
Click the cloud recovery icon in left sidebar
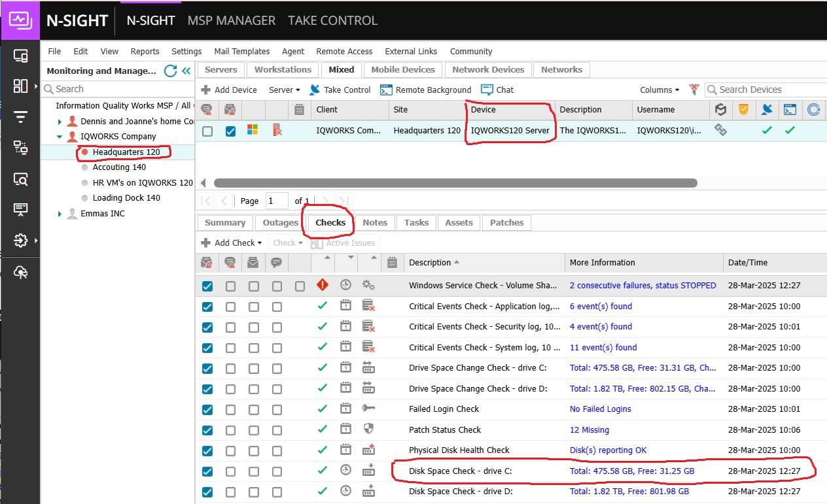20,272
